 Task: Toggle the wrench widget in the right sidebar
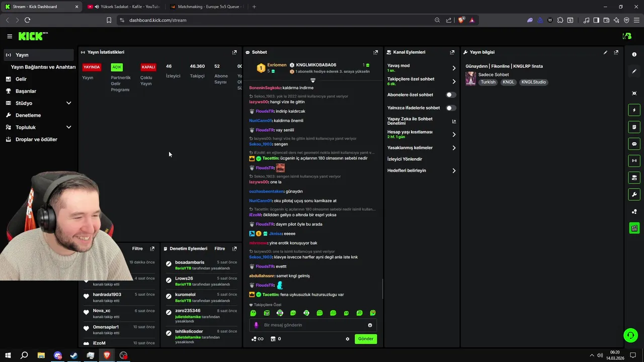click(x=634, y=195)
